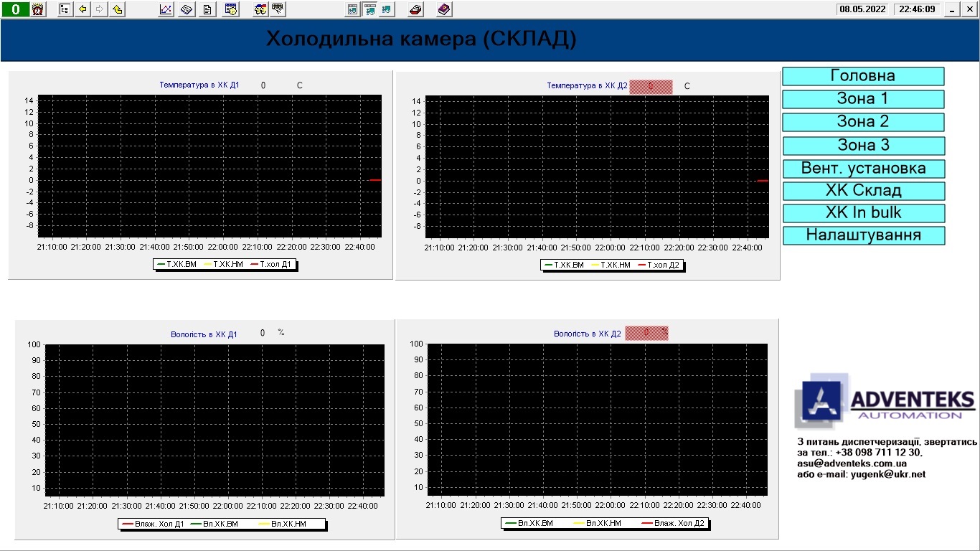Screen dimensions: 980x551
Task: Select the first window layout icon
Action: tap(353, 9)
